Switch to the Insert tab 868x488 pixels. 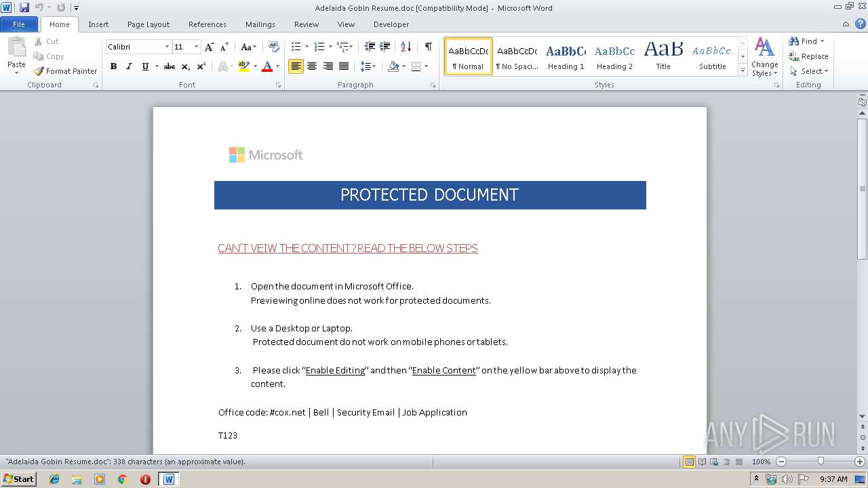click(x=98, y=24)
